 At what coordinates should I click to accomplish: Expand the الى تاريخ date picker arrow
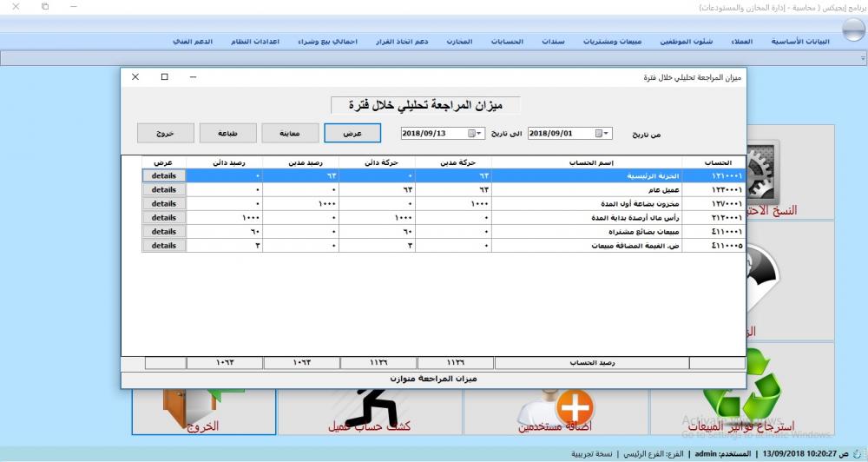[479, 134]
